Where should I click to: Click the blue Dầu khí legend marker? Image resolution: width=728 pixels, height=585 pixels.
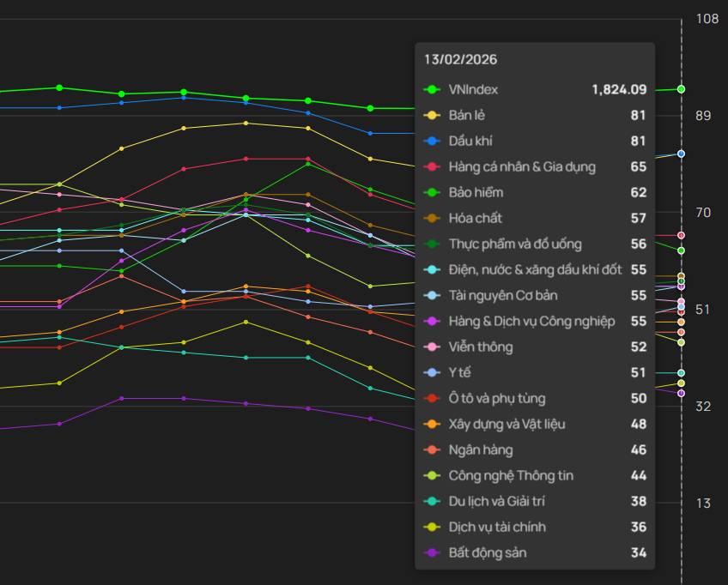point(433,142)
